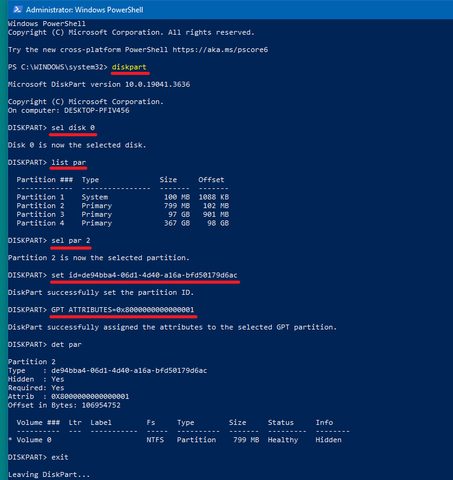Click 'Disk 0 is now the selected disk.'

point(77,145)
